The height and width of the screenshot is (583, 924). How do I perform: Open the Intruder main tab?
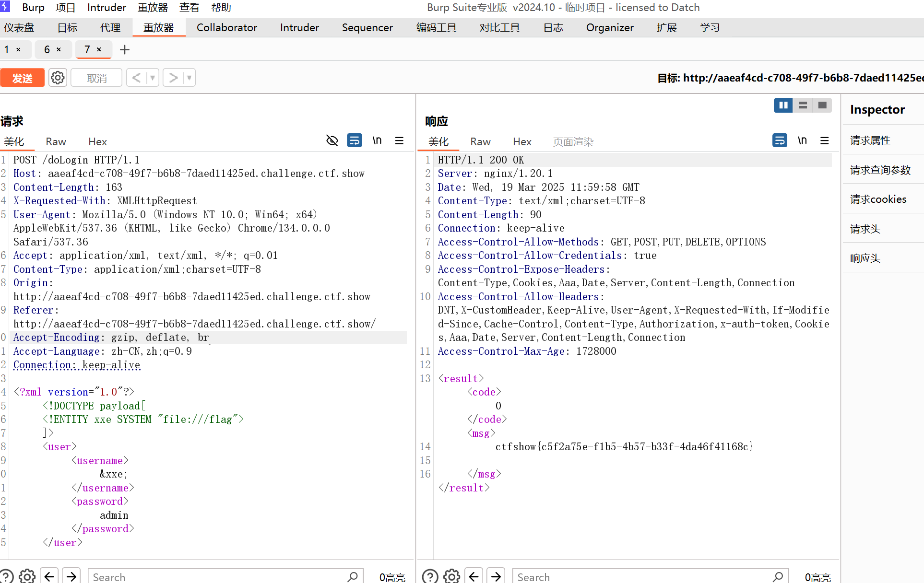(299, 28)
